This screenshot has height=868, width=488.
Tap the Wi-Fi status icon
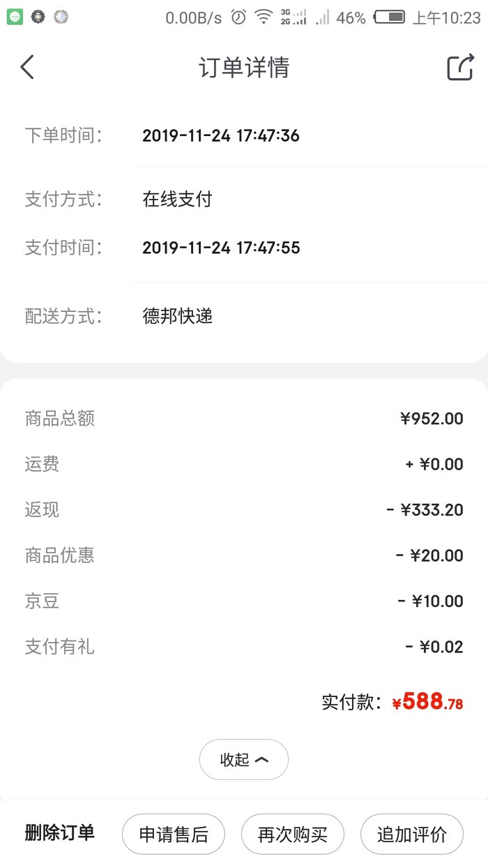point(264,17)
